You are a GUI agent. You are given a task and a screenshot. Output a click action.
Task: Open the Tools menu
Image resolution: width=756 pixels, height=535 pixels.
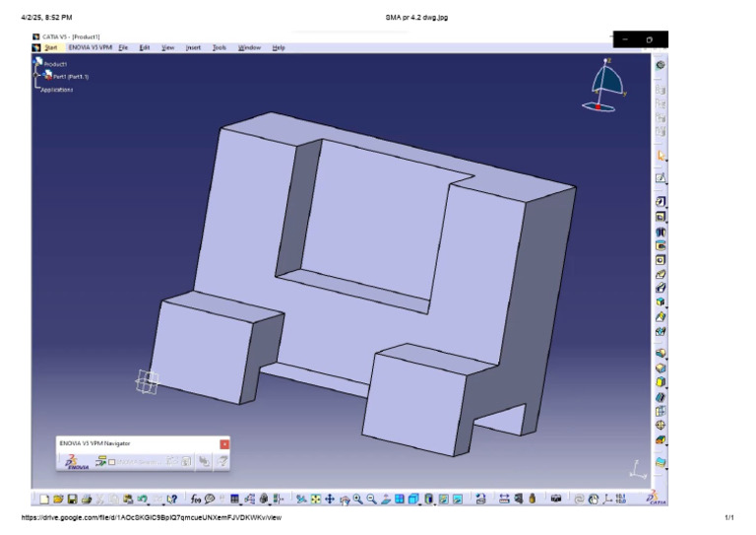[x=220, y=47]
